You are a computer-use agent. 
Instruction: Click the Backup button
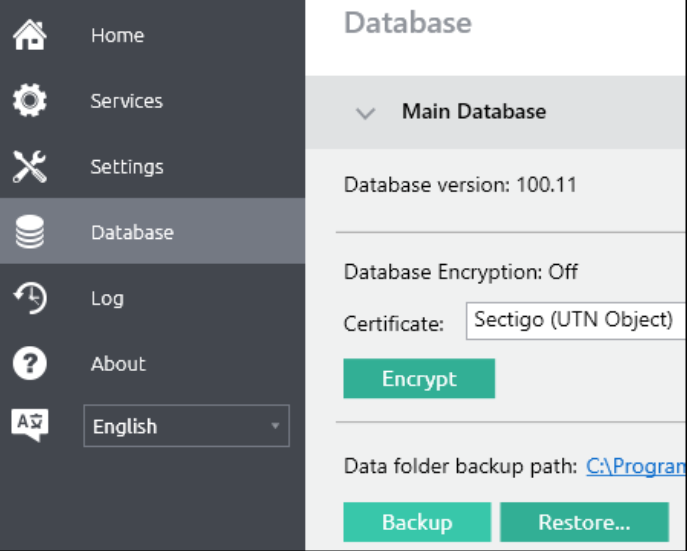click(417, 522)
